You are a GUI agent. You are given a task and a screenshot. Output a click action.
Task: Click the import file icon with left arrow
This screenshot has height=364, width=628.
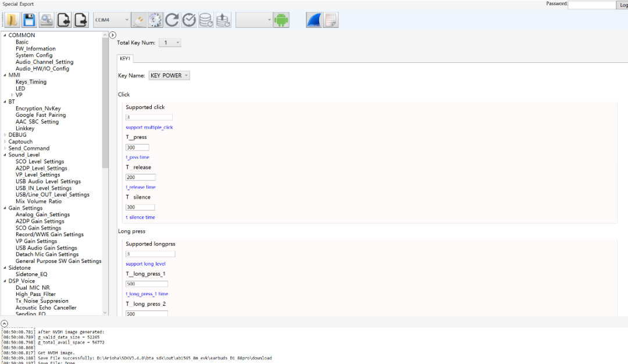63,19
